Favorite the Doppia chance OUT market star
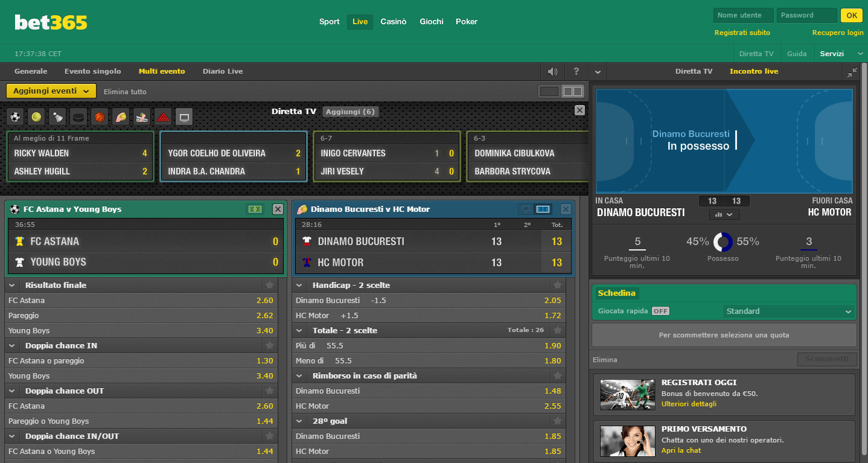Screen dimensions: 868x463 tap(270, 391)
